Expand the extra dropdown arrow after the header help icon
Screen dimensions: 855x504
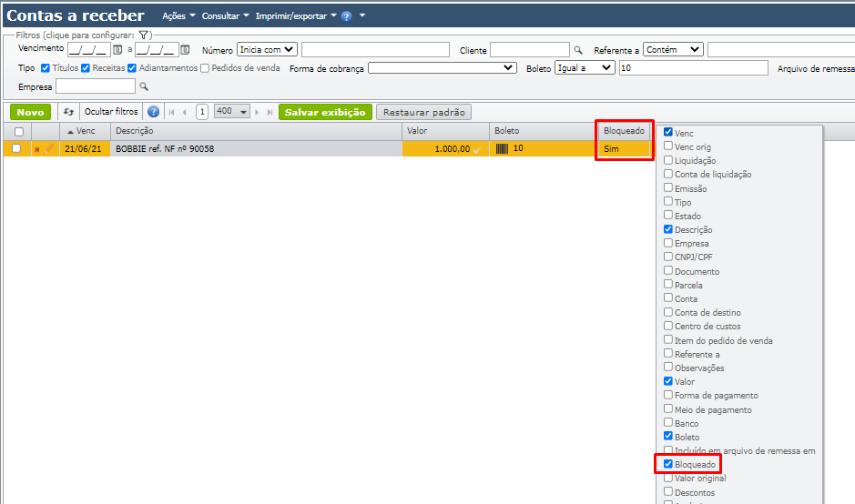362,15
